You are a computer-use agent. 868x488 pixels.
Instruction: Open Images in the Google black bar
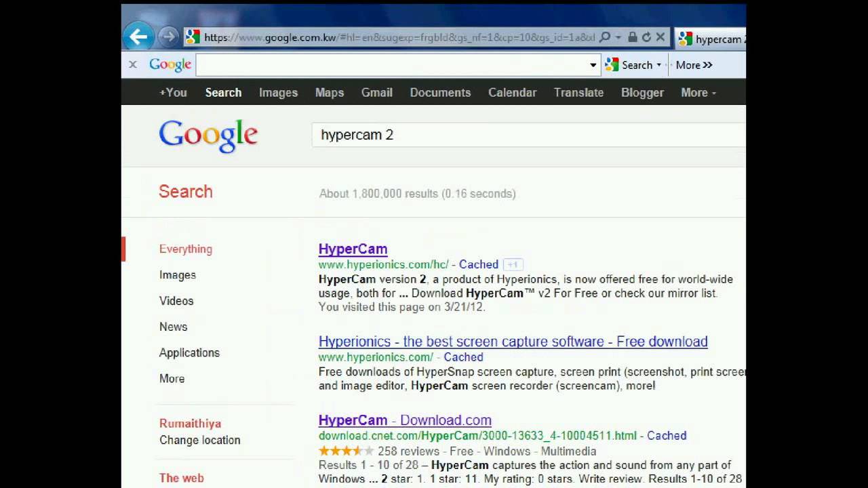(x=278, y=93)
